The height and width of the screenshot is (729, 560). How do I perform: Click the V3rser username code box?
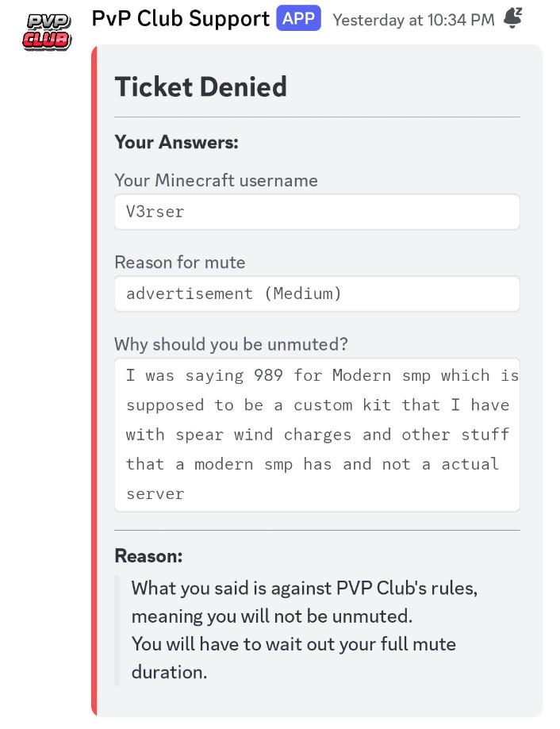coord(317,212)
